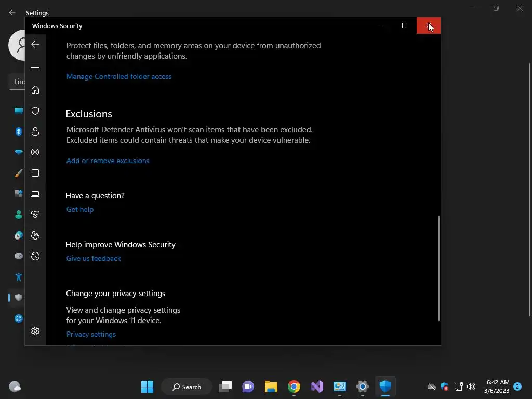Open Windows Security Home
This screenshot has height=399, width=532.
[35, 89]
